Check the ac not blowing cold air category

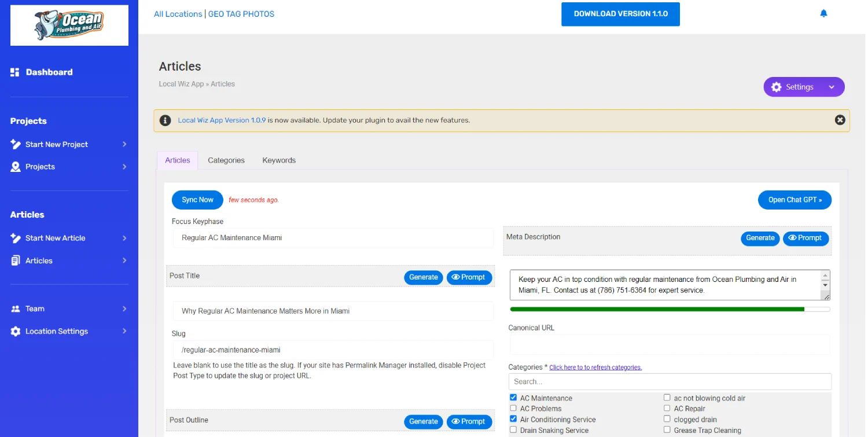coord(667,398)
